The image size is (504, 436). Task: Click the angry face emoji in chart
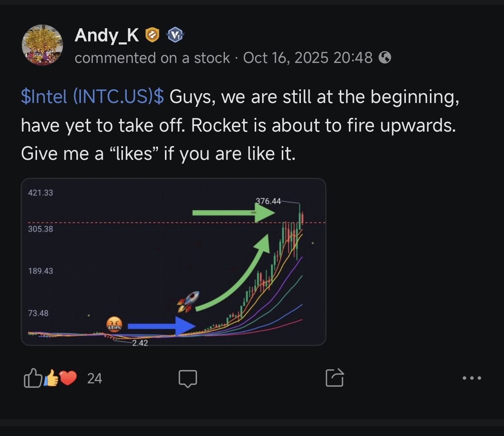[x=114, y=324]
